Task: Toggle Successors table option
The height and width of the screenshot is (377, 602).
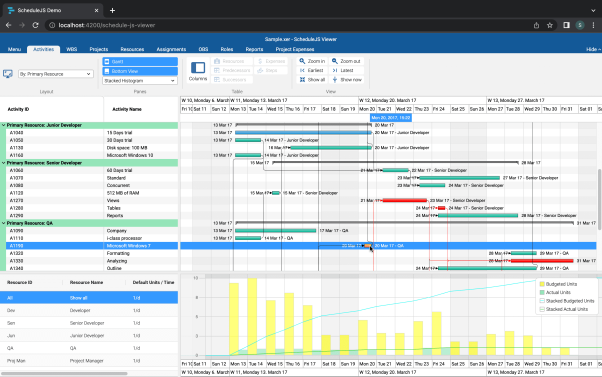Action: 232,79
